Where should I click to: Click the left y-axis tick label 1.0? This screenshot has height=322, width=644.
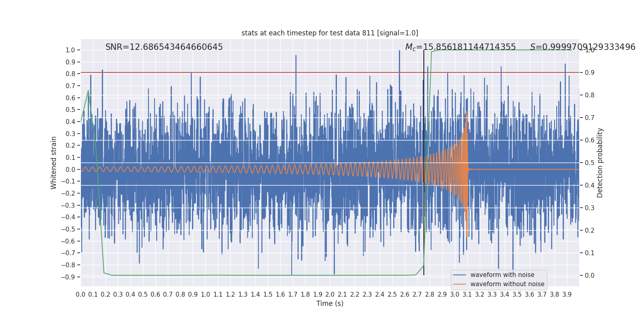tap(70, 50)
